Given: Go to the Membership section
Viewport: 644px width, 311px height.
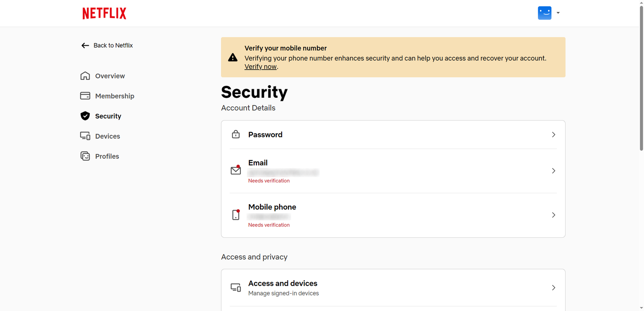Looking at the screenshot, I should [114, 95].
